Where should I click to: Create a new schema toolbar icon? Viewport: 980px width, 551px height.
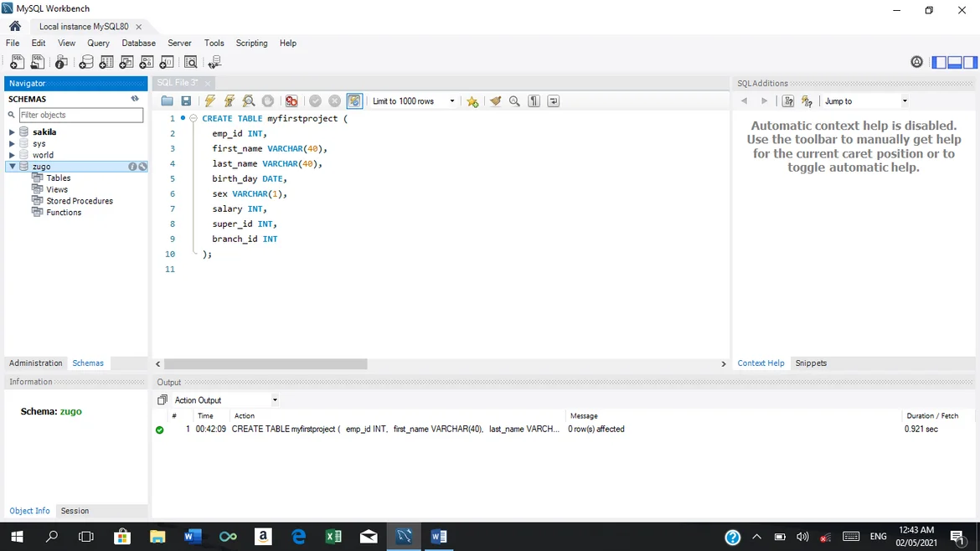[x=85, y=63]
